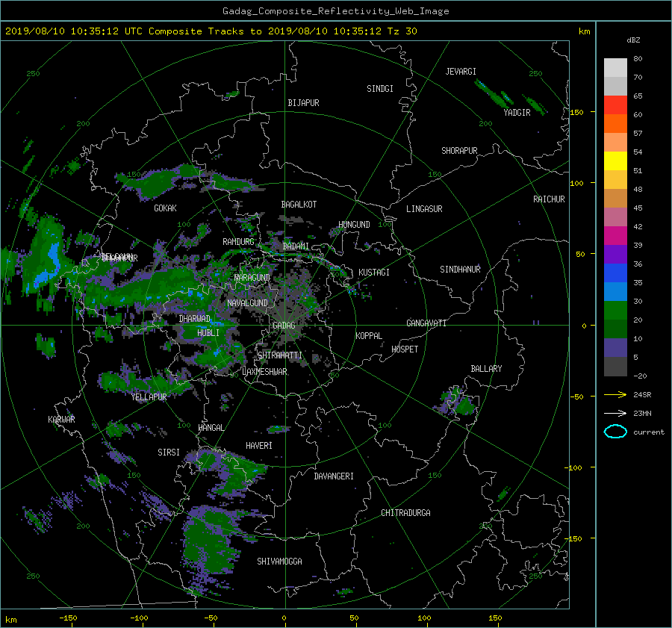
Task: Click the LAXMESHWAR city label
Action: [264, 372]
